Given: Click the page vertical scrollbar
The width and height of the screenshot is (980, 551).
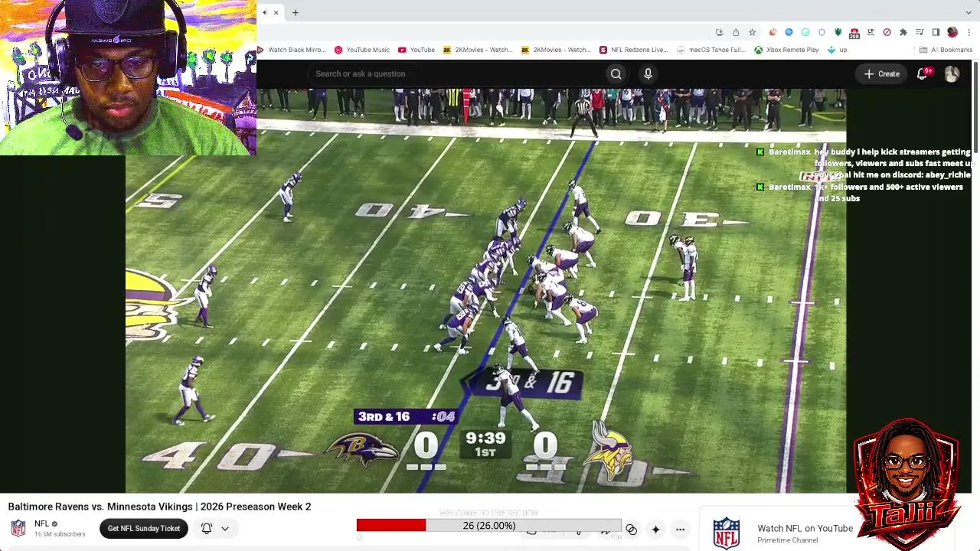Looking at the screenshot, I should tap(975, 107).
